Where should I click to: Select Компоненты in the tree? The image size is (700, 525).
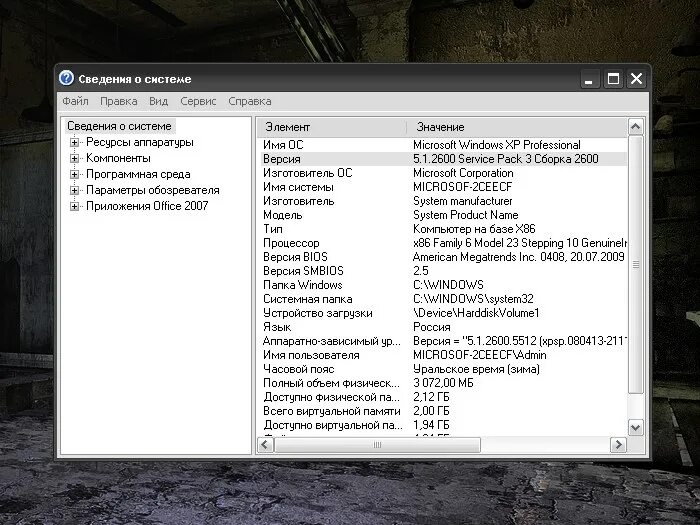pyautogui.click(x=118, y=158)
